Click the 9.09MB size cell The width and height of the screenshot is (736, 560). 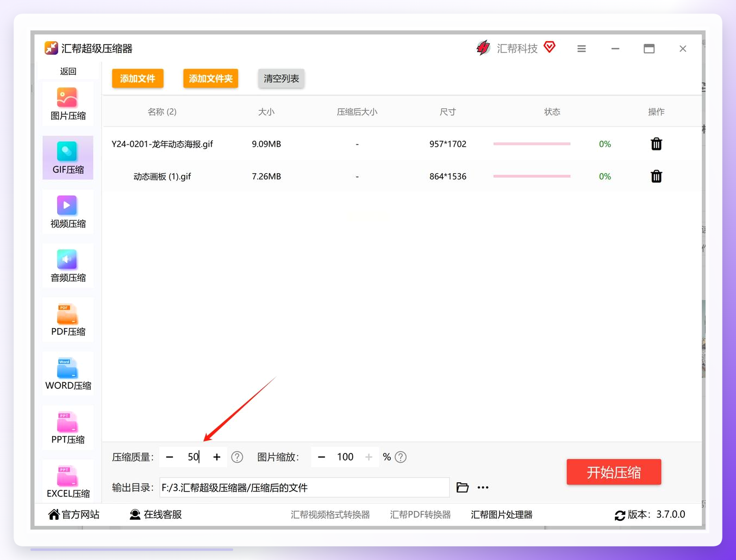pyautogui.click(x=266, y=144)
